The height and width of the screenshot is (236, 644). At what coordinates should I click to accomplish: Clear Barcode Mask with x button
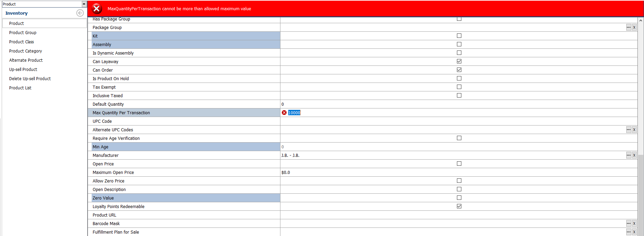(634, 223)
